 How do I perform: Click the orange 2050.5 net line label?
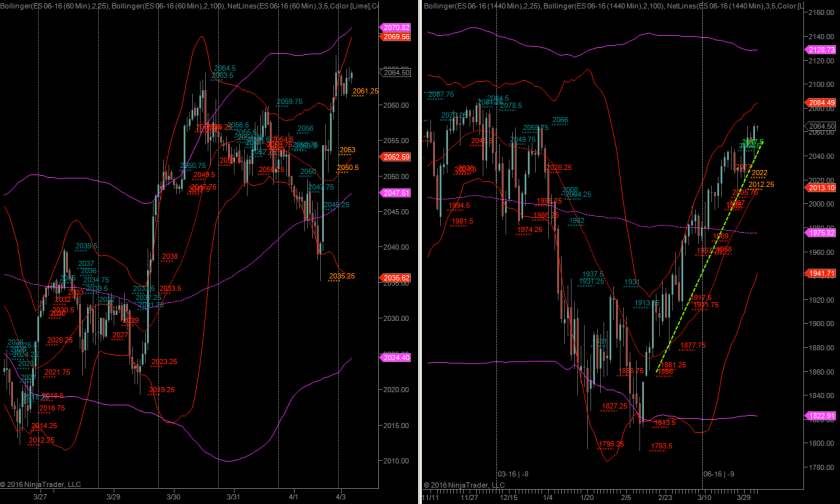click(x=348, y=168)
